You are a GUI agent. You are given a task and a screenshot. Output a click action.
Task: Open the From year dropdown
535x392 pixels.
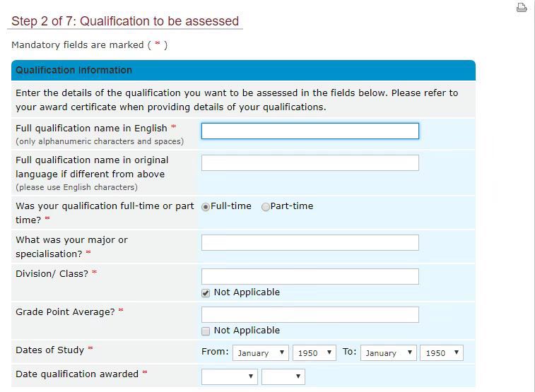point(314,352)
